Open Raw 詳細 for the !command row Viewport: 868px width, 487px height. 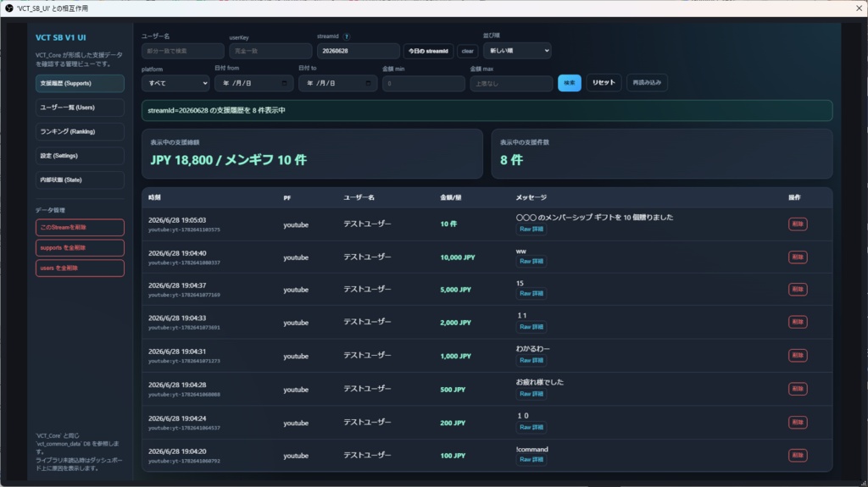pyautogui.click(x=531, y=459)
